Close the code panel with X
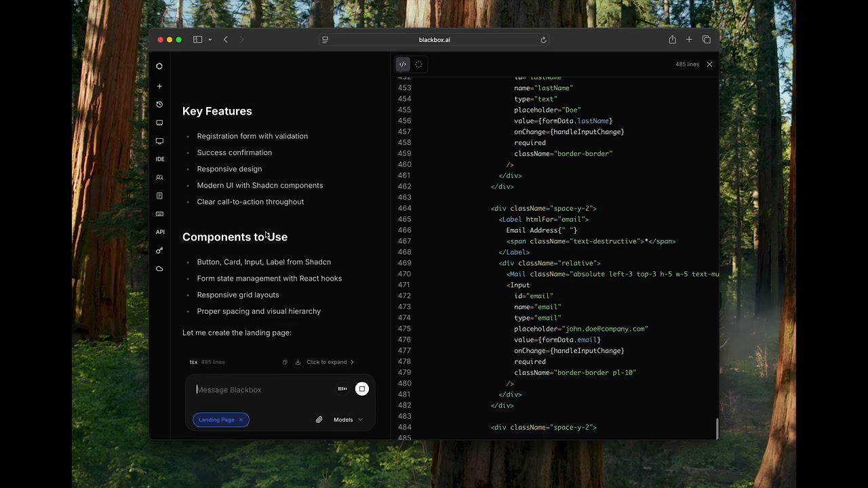 [709, 64]
